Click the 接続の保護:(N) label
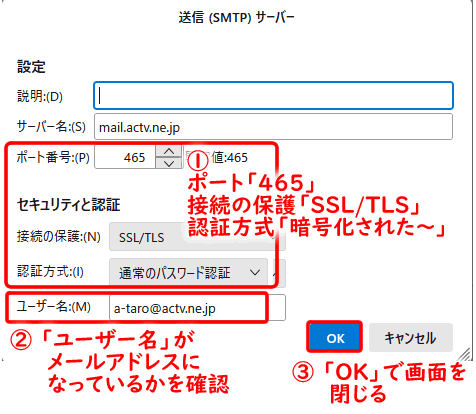476x414 pixels. coord(59,237)
